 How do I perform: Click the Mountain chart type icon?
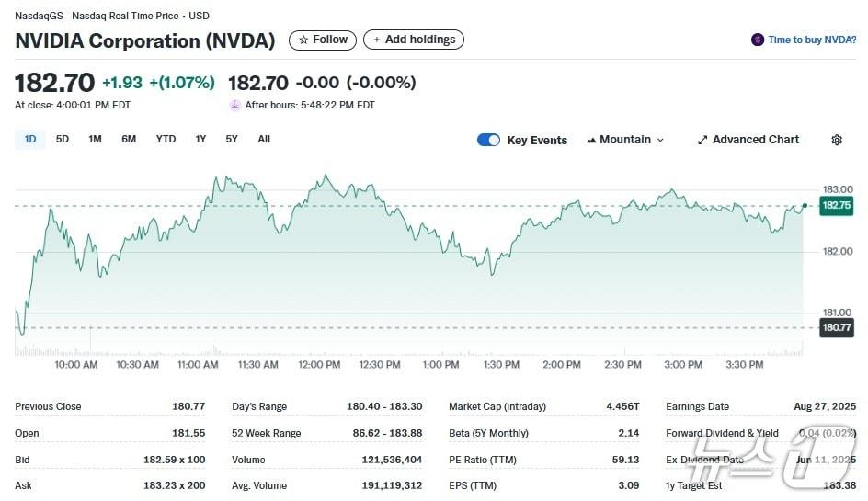(x=590, y=140)
